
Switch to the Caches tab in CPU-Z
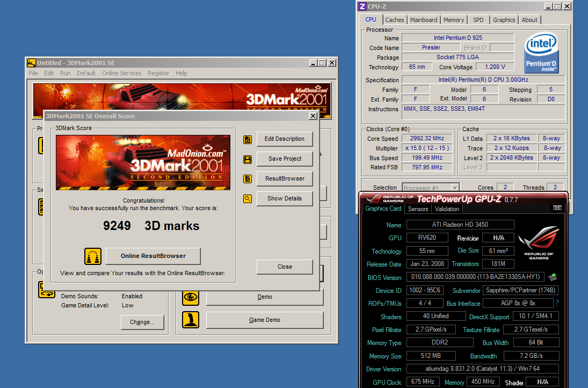pos(395,20)
